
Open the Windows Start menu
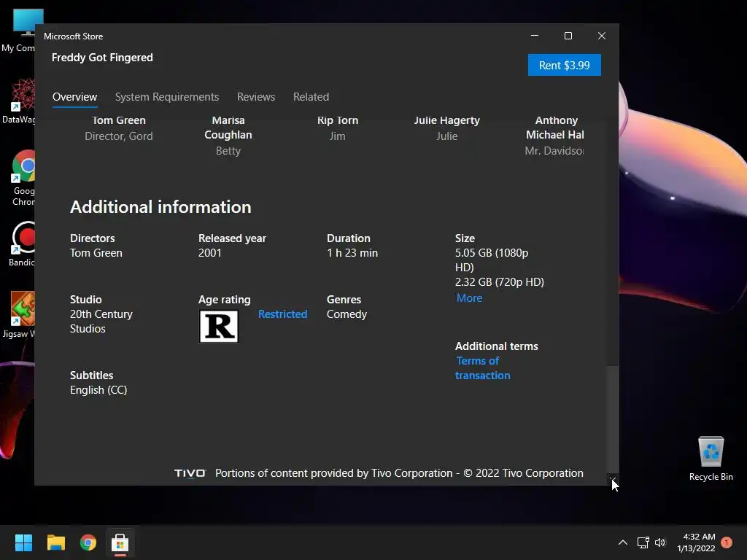click(23, 542)
